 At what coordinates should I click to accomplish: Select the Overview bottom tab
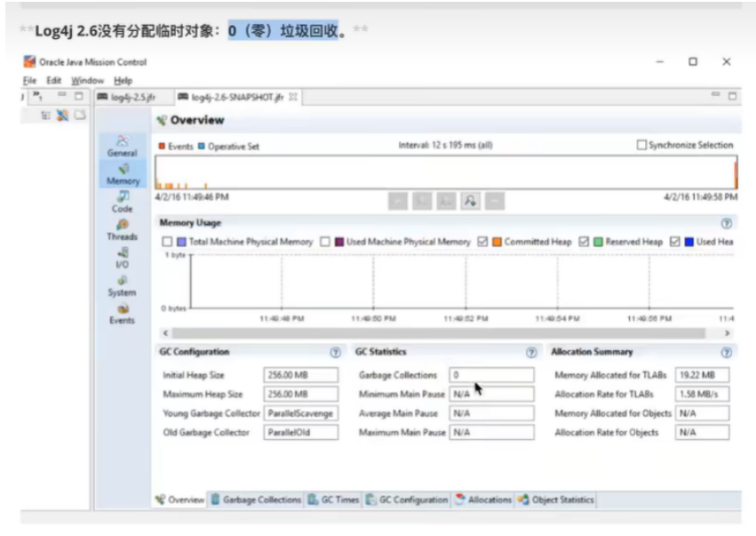pyautogui.click(x=179, y=500)
